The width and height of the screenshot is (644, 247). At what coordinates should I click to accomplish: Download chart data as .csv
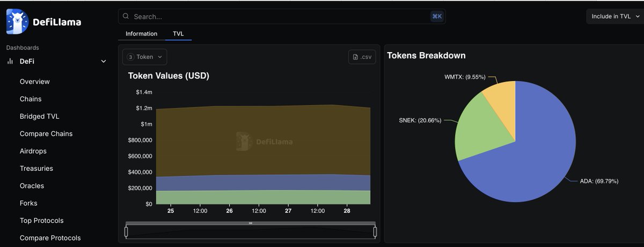coord(362,57)
